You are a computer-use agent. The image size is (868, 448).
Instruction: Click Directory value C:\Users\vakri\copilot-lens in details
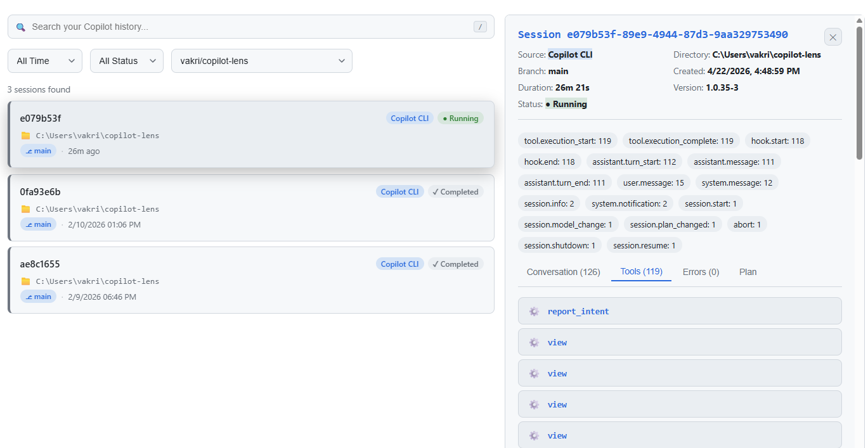click(x=767, y=54)
